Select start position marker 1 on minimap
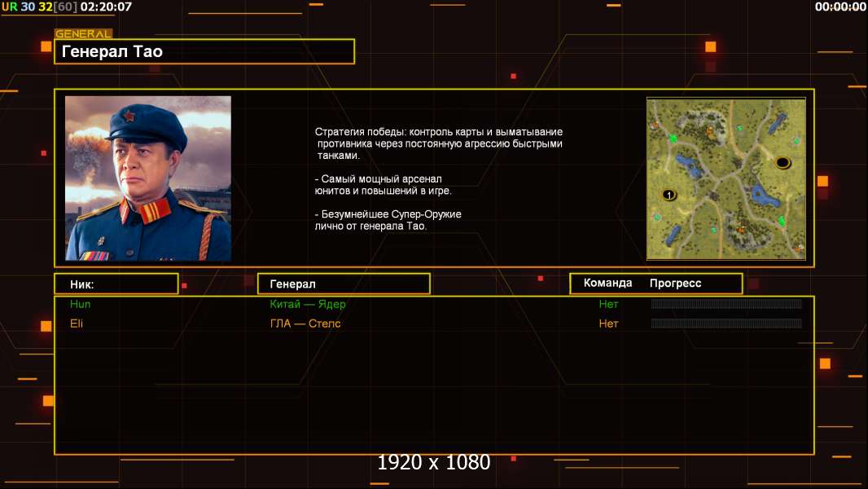 (669, 195)
